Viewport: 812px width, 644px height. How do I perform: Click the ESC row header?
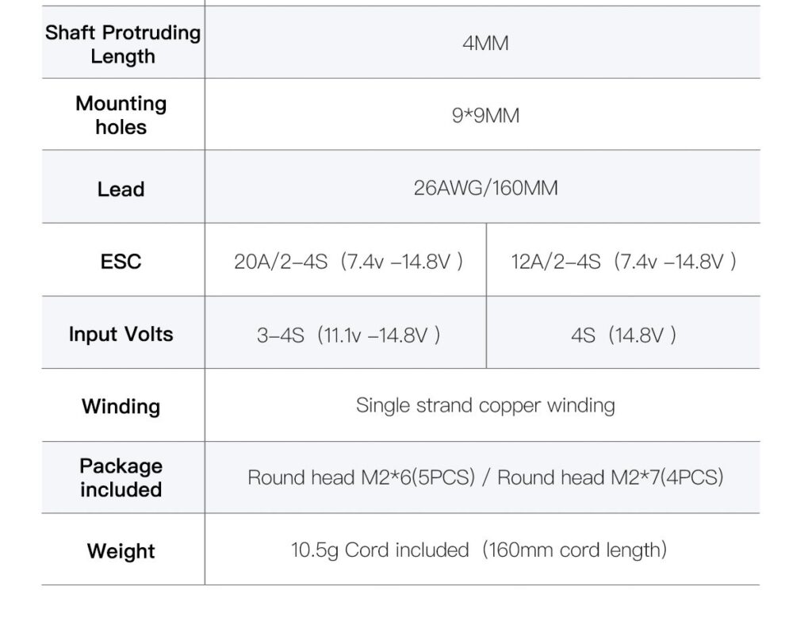point(121,261)
